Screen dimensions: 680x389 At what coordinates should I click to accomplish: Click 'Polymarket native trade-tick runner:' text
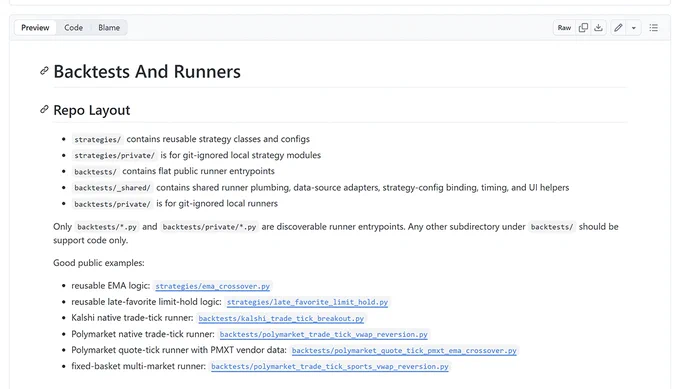tap(143, 334)
